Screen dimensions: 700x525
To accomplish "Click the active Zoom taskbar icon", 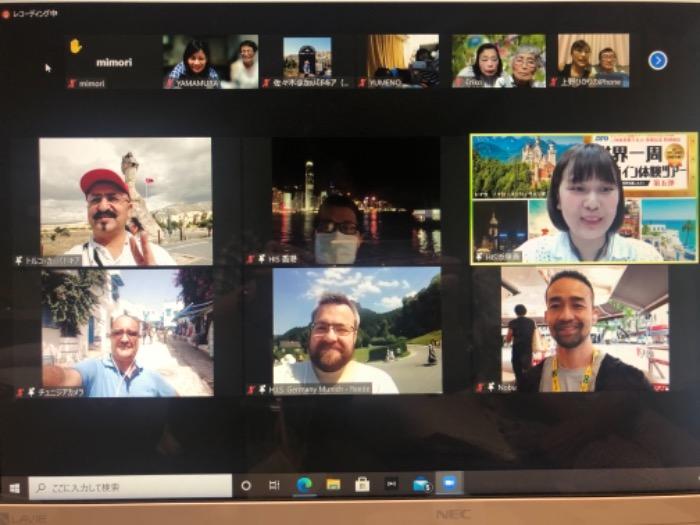I will pyautogui.click(x=449, y=484).
